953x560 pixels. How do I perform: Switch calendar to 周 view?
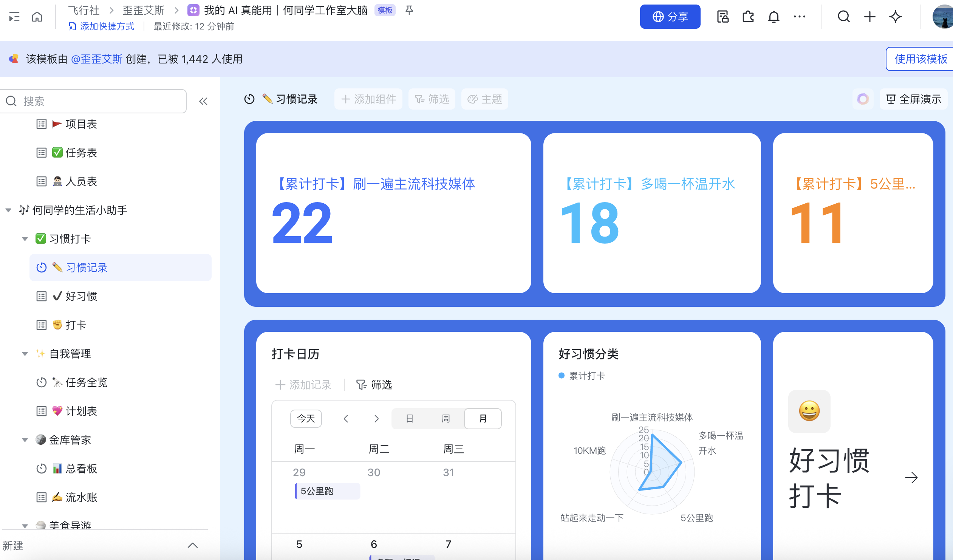point(446,419)
